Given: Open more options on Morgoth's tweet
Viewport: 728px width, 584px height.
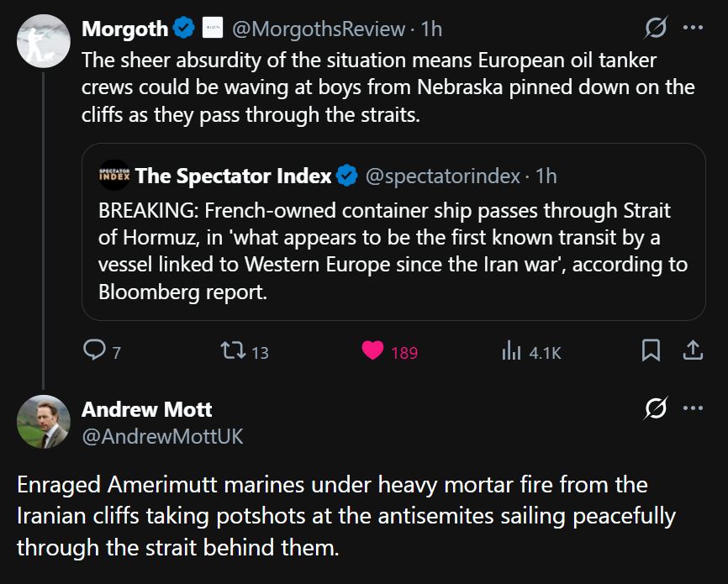Looking at the screenshot, I should tap(694, 28).
